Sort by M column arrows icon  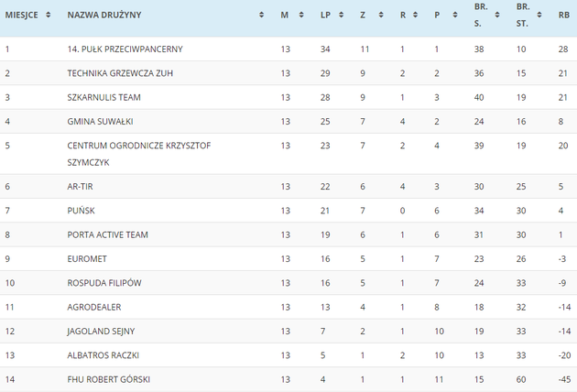click(x=301, y=15)
